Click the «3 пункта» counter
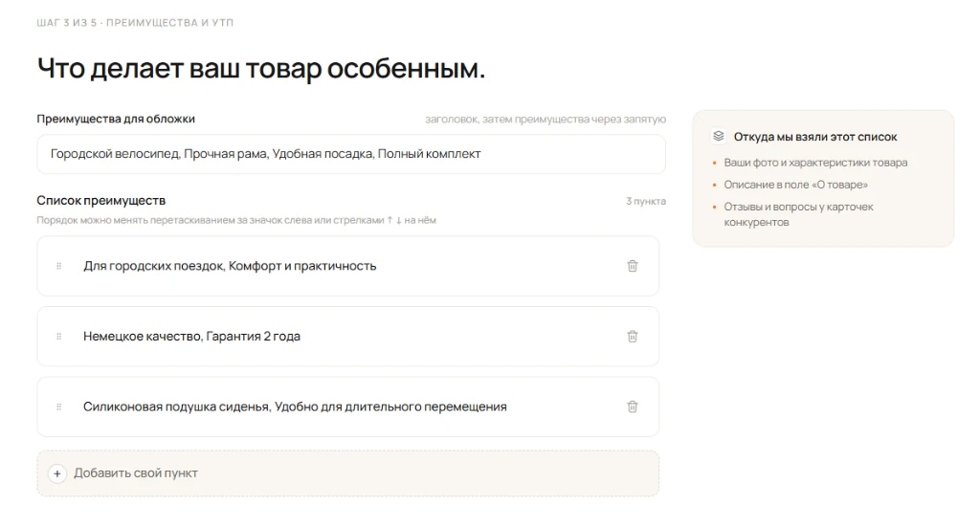Viewport: 980px width, 527px height. tap(646, 201)
